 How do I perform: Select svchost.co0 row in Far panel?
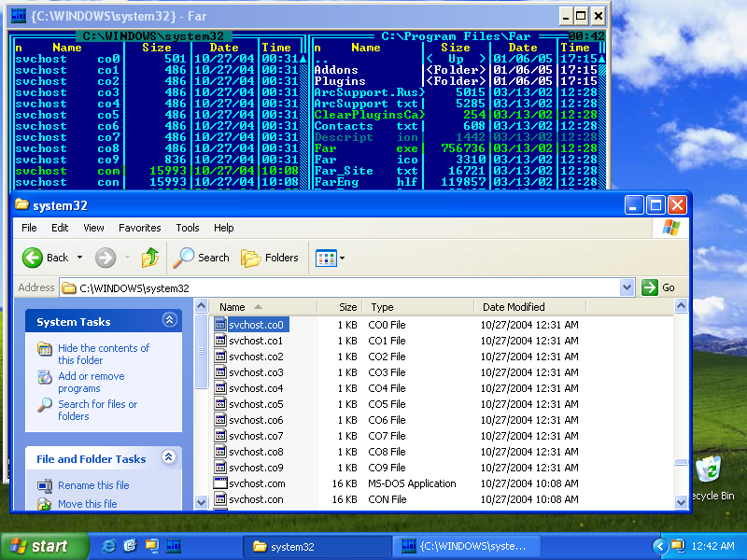[156, 59]
